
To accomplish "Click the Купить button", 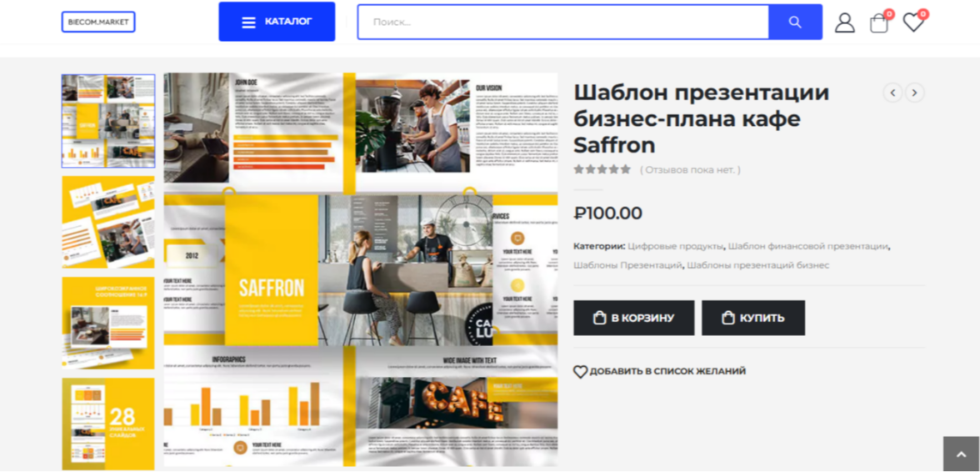I will [x=753, y=318].
